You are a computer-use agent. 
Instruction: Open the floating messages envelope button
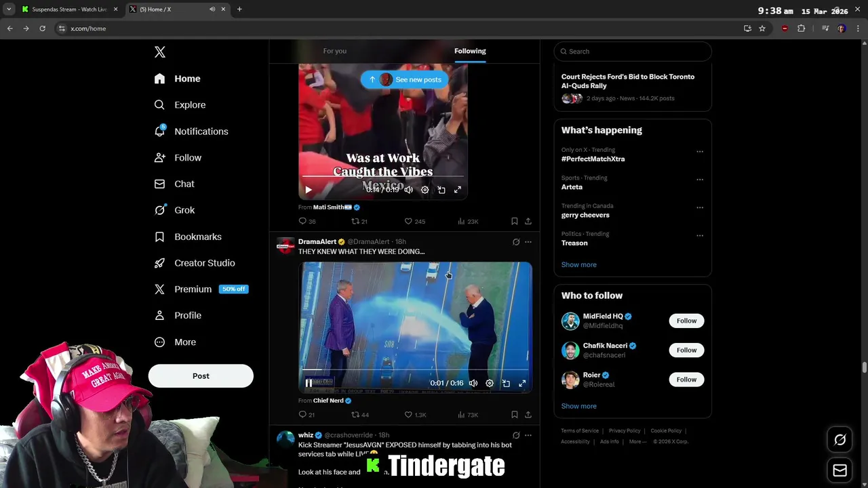tap(840, 470)
